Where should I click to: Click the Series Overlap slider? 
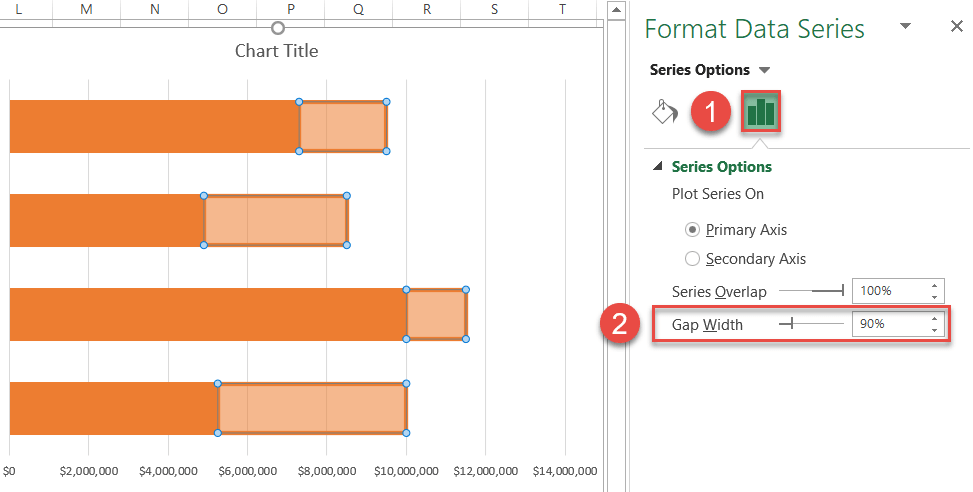tap(812, 290)
